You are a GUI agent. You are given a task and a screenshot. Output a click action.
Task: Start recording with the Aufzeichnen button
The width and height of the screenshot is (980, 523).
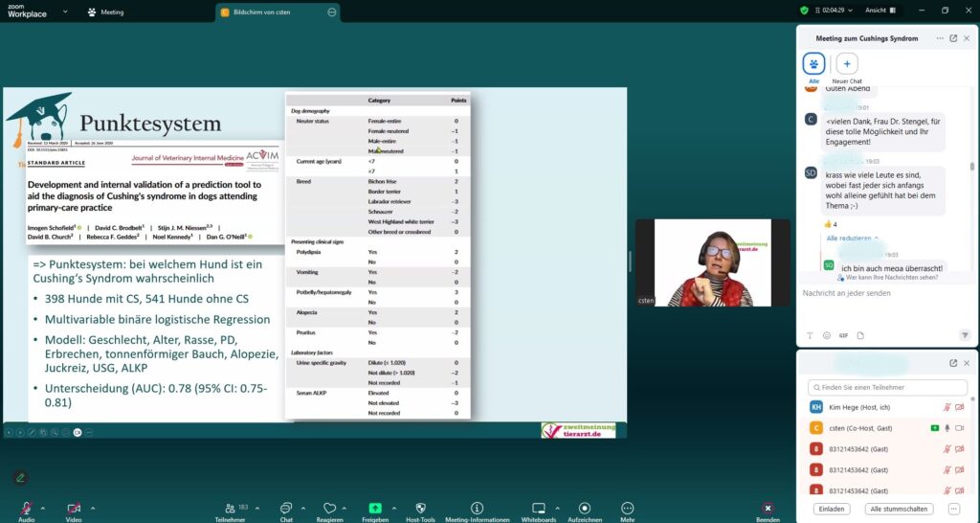585,507
